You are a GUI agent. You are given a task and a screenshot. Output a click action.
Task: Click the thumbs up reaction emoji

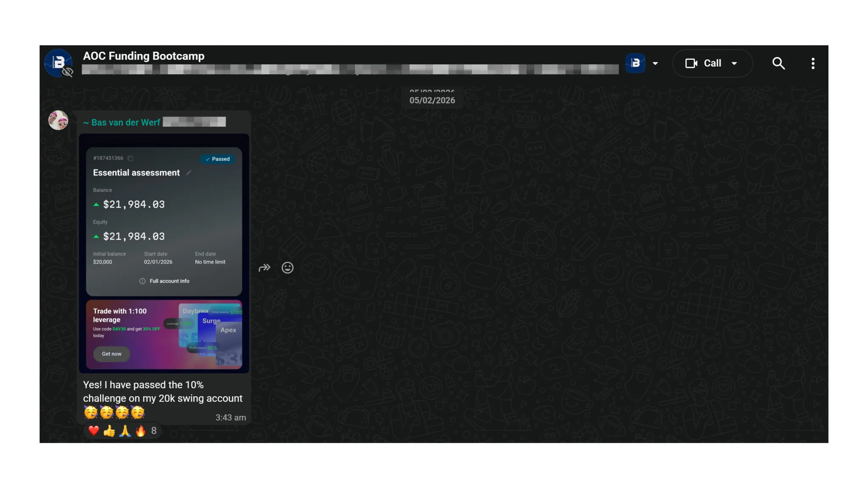click(x=109, y=431)
